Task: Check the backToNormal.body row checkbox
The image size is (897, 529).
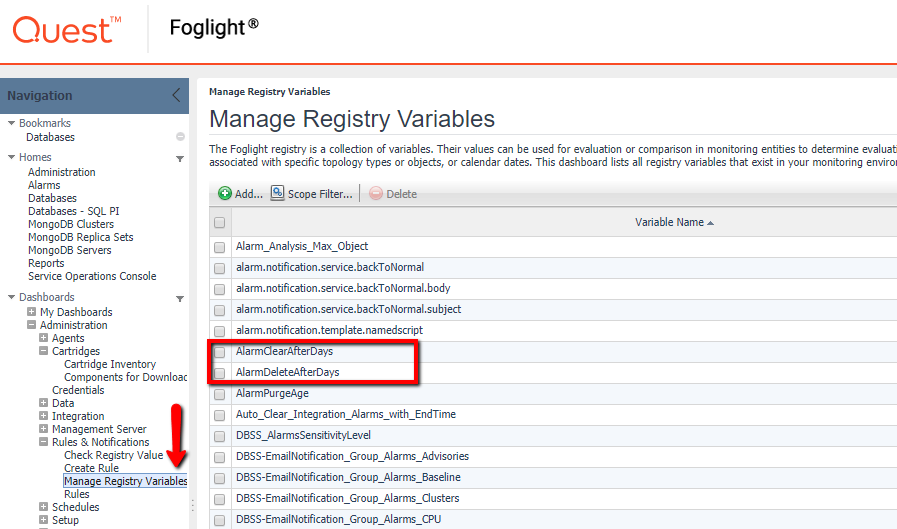Action: (x=219, y=289)
